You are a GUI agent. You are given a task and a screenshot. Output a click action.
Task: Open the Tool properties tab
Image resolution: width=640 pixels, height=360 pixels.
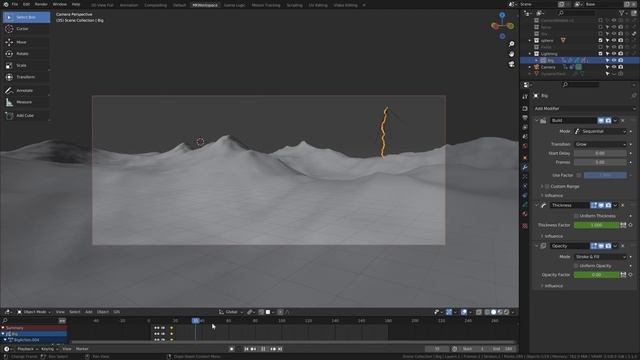point(525,97)
